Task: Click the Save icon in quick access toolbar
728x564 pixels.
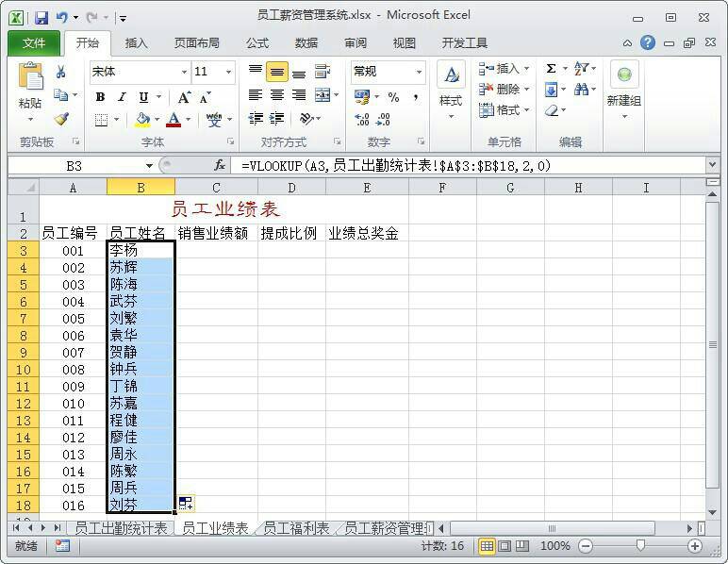Action: 41,17
